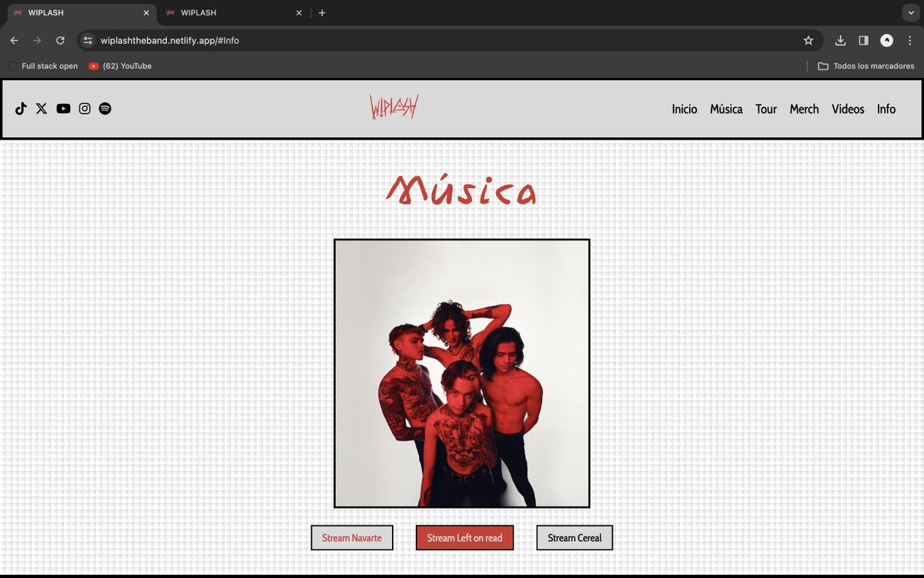924x578 pixels.
Task: Close the second WIPLASH tab
Action: point(299,12)
